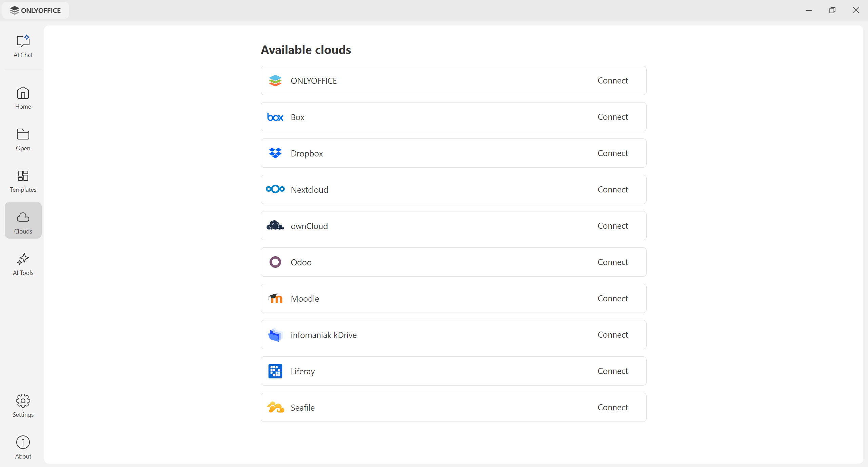Connect to Dropbox
This screenshot has height=467, width=868.
coord(613,153)
